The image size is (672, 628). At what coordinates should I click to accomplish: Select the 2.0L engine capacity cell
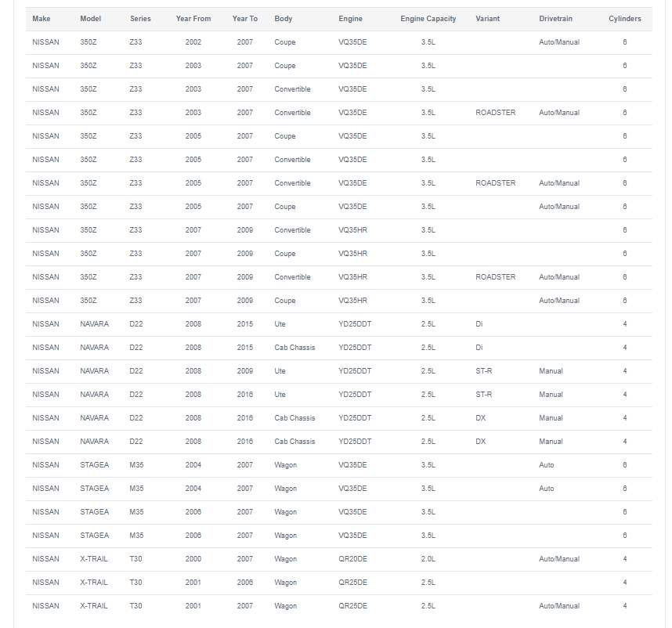428,559
